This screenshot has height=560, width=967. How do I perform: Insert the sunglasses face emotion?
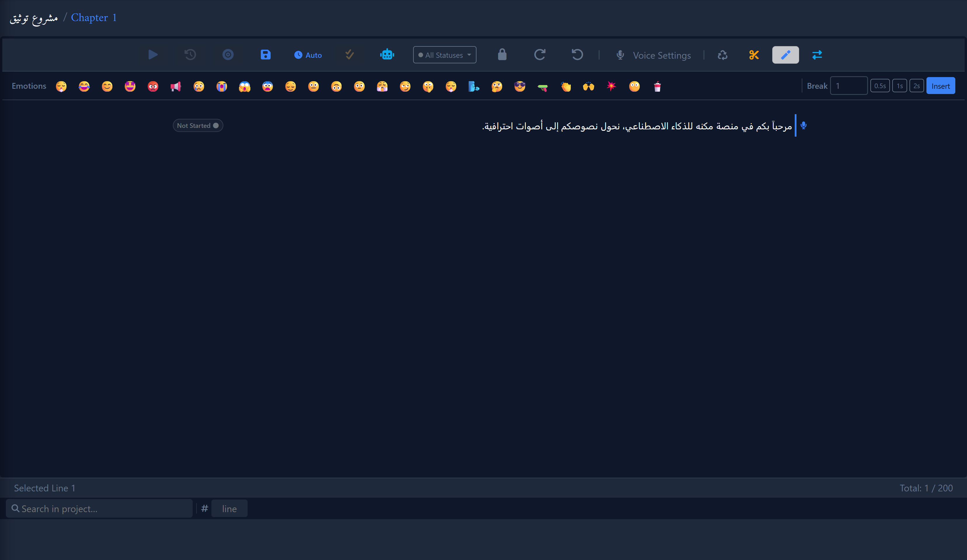click(520, 86)
